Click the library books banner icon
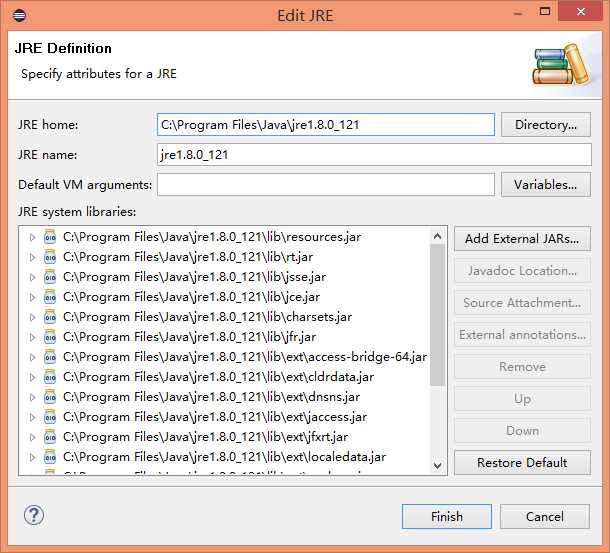Viewport: 610px width, 553px height. (561, 64)
